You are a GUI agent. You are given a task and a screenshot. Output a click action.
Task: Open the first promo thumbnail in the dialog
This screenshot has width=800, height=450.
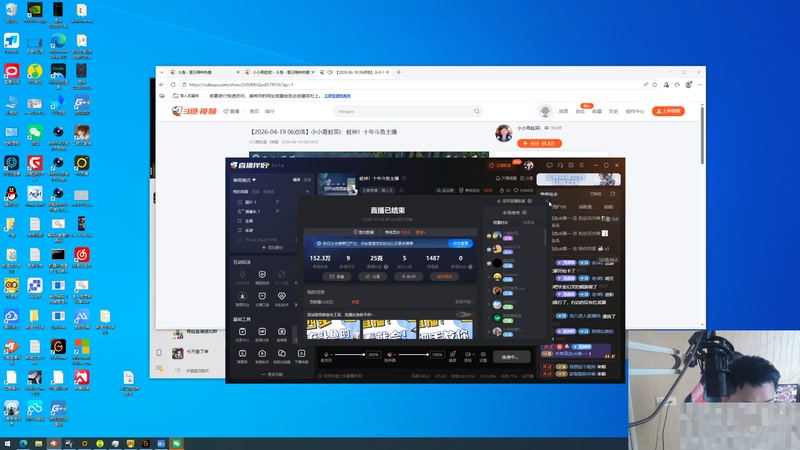(333, 330)
